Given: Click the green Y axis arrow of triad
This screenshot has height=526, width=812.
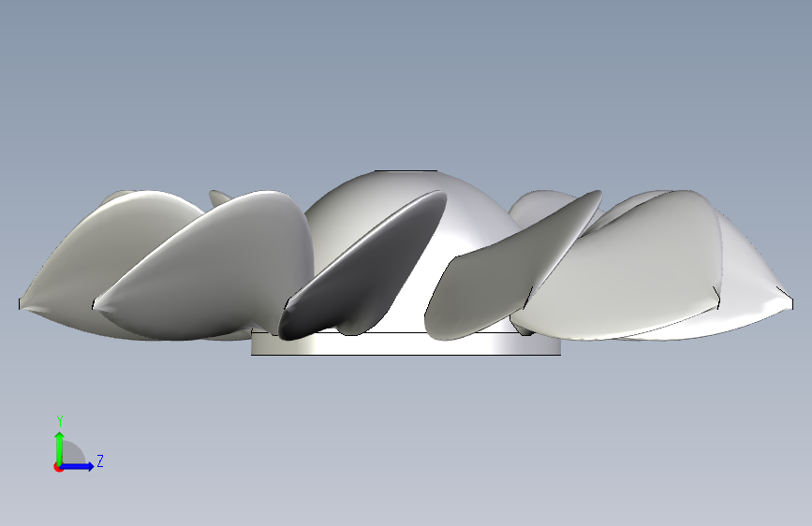Looking at the screenshot, I should [x=60, y=447].
